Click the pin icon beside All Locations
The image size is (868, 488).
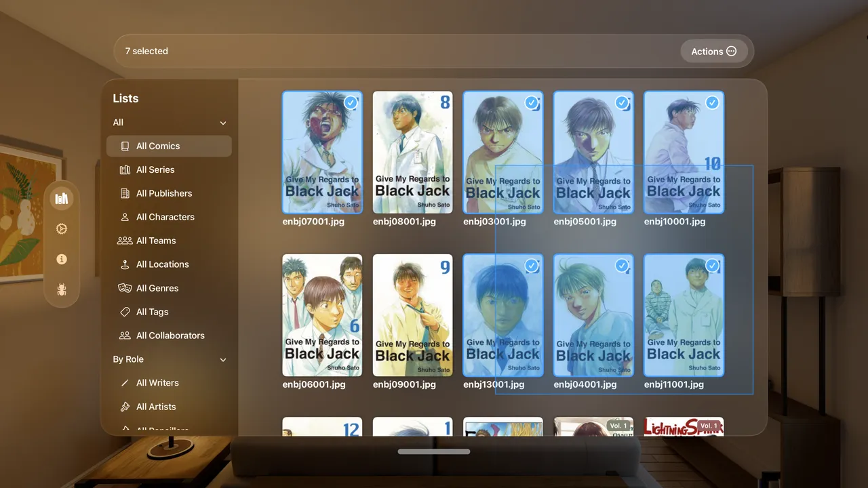coord(125,264)
